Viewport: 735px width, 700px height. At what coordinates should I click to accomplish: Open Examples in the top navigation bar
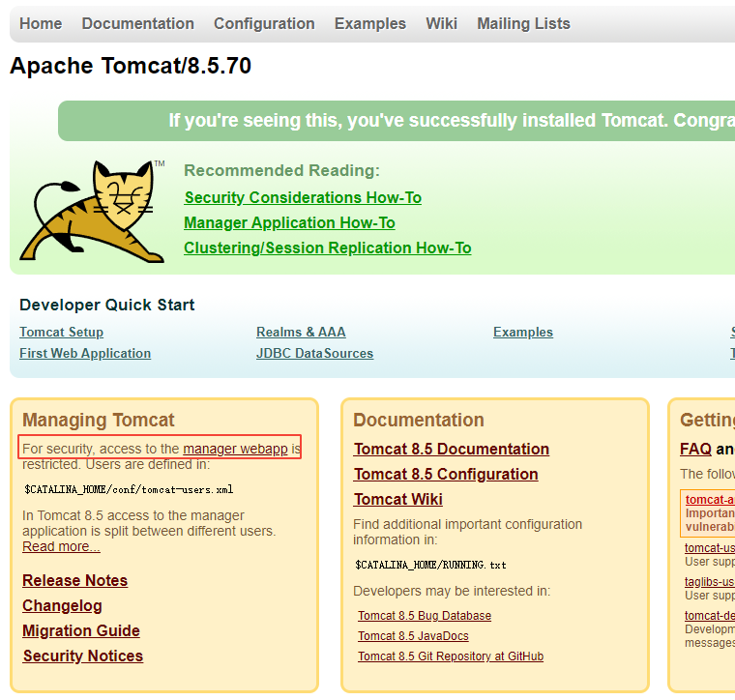click(x=370, y=23)
